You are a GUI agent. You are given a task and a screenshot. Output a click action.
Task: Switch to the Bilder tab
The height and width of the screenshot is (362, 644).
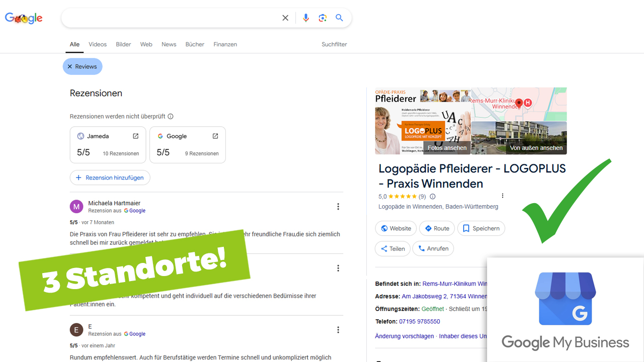click(123, 44)
